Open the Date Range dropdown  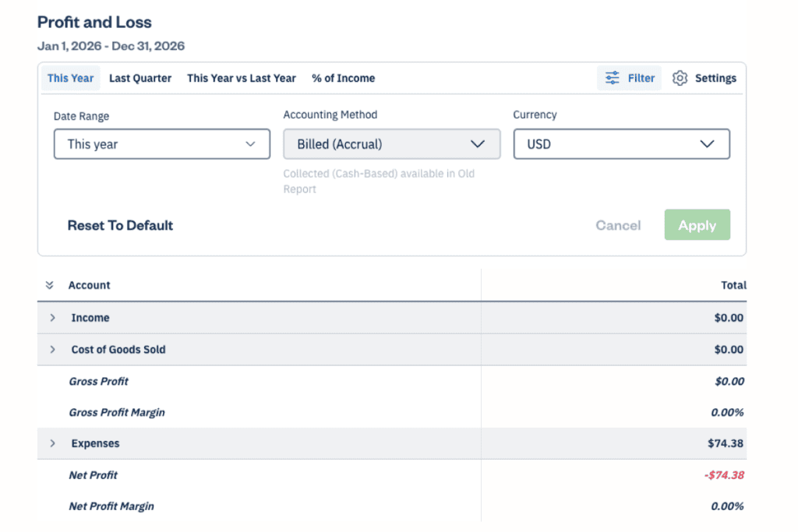coord(162,144)
